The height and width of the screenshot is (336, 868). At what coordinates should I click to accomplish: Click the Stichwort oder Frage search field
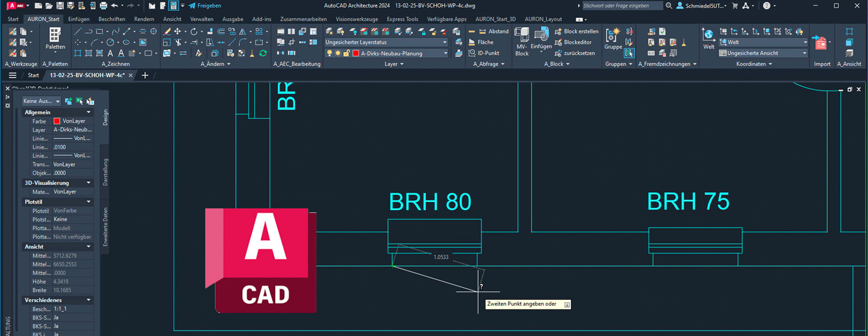[x=622, y=6]
